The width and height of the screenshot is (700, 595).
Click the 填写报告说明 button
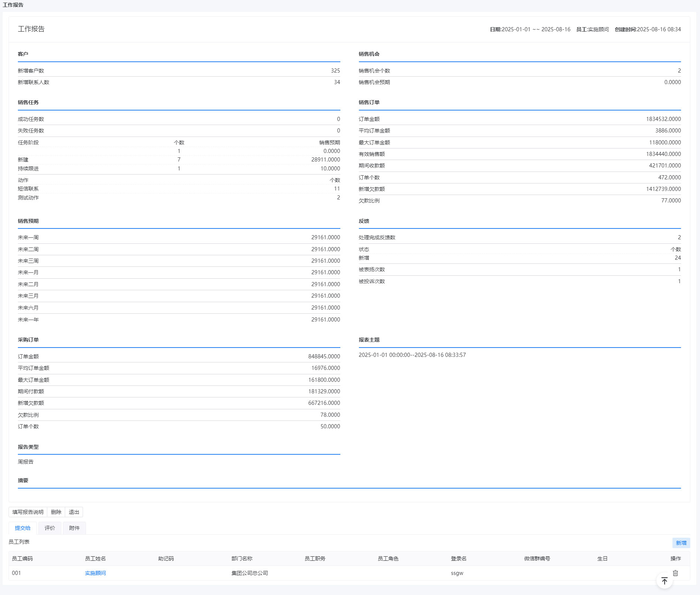coord(28,512)
